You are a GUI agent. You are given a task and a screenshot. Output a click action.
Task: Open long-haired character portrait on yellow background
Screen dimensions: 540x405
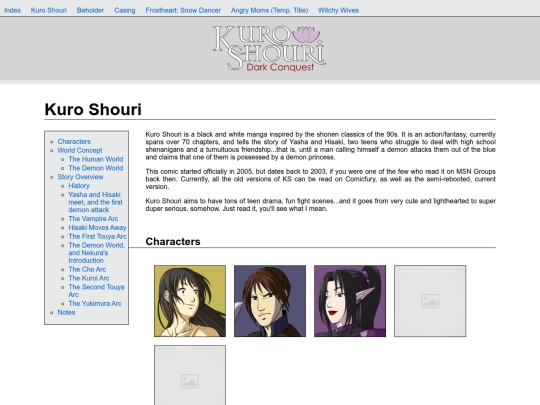(x=190, y=301)
